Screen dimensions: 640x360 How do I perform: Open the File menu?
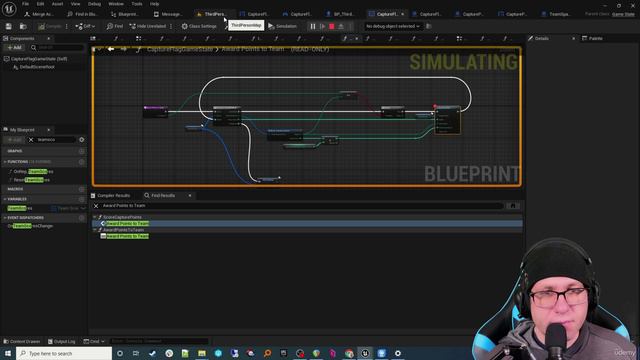pos(25,4)
